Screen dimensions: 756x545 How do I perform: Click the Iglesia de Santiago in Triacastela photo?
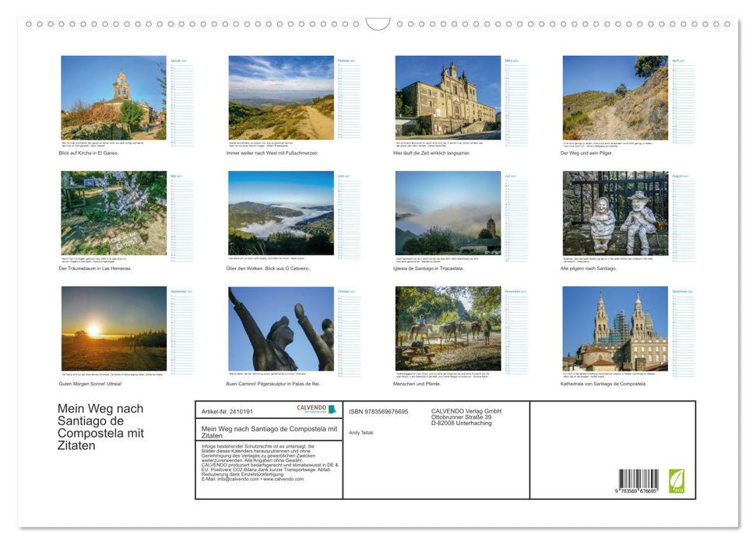point(448,213)
